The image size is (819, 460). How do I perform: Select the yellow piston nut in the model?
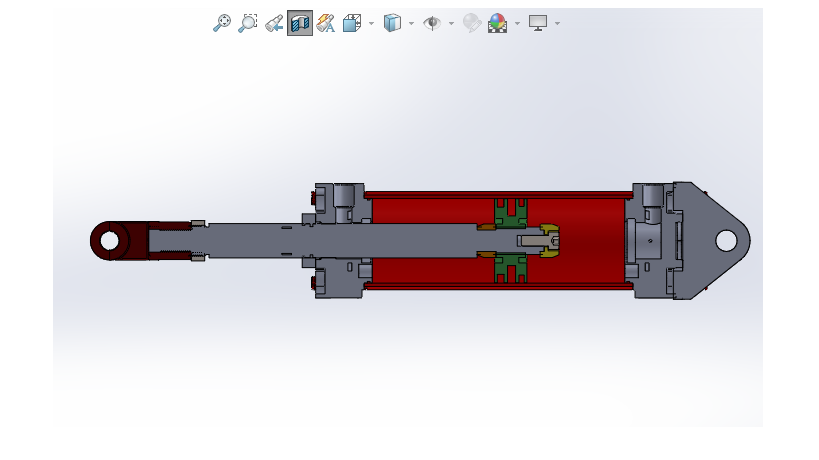[x=548, y=241]
